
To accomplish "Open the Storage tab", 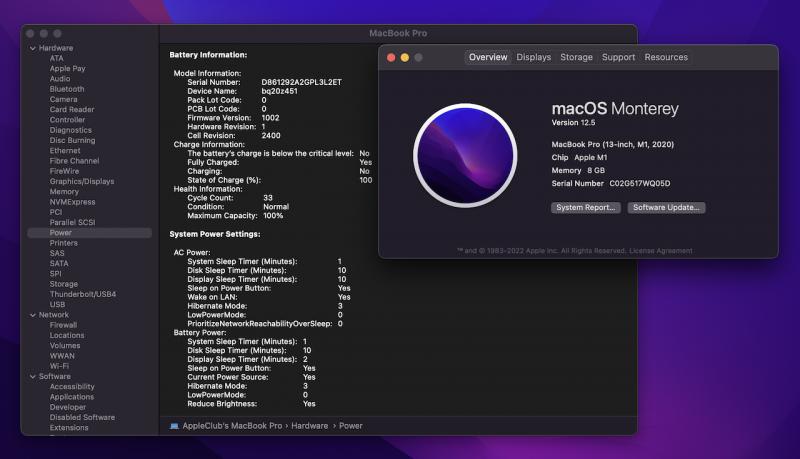I will click(x=576, y=58).
